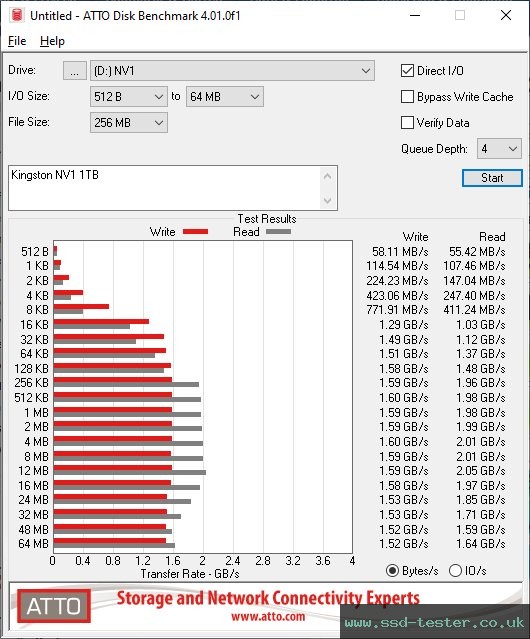Click the Read column header

492,237
